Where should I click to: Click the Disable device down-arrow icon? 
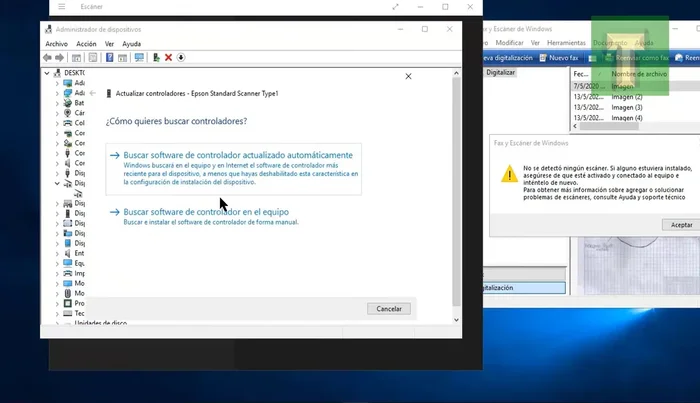point(181,58)
